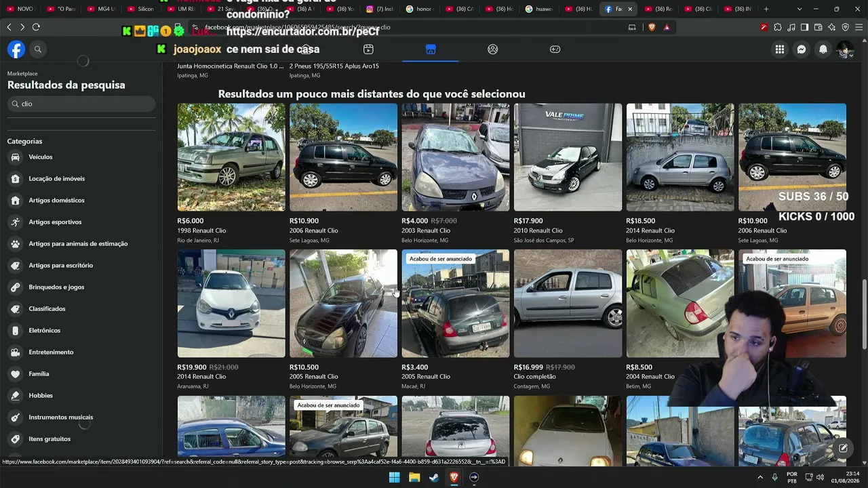Open File Explorer from the taskbar
The image size is (868, 488).
pyautogui.click(x=414, y=477)
